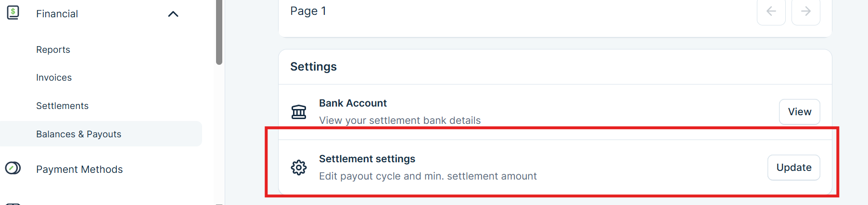Click the Settlement settings gear icon

coord(299,168)
